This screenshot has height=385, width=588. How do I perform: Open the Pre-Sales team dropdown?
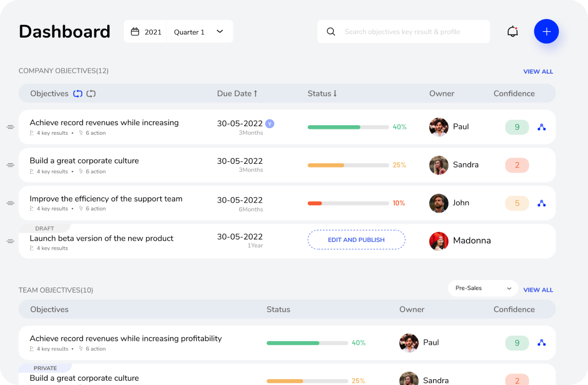[482, 288]
